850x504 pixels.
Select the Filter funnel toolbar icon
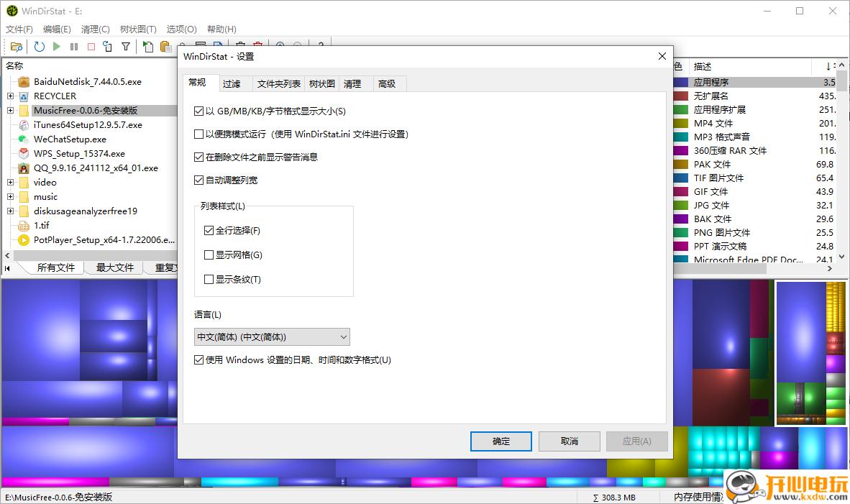[127, 46]
